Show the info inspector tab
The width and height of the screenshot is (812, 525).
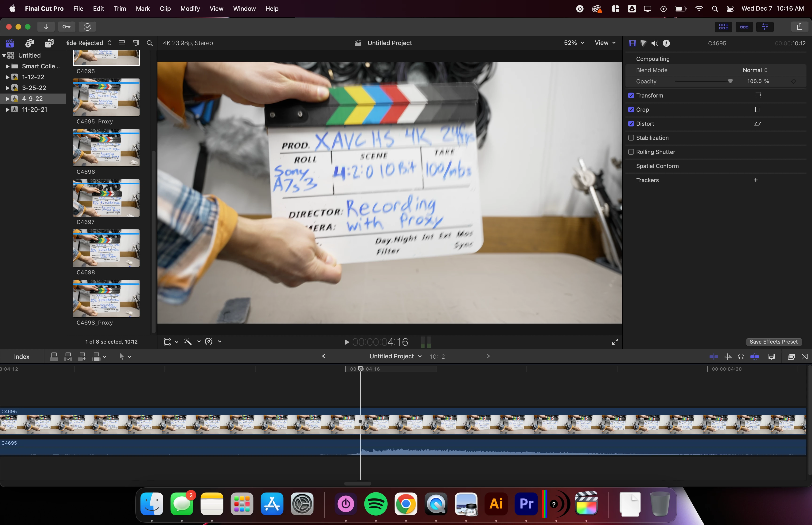pos(666,43)
